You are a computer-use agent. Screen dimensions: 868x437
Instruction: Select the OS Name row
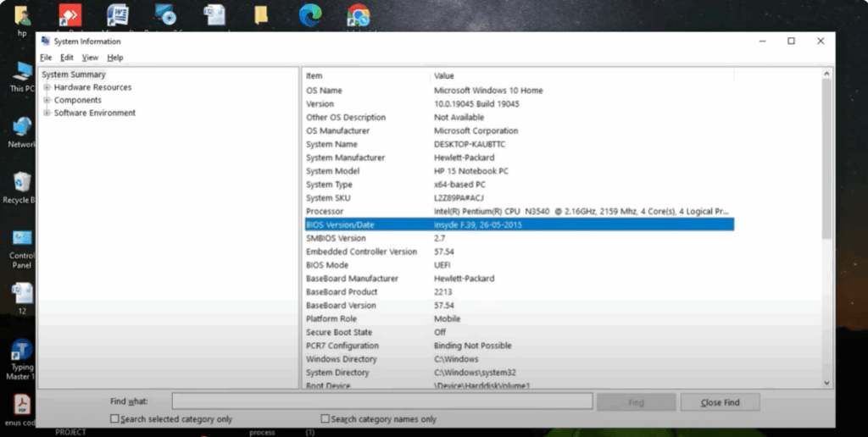point(520,91)
